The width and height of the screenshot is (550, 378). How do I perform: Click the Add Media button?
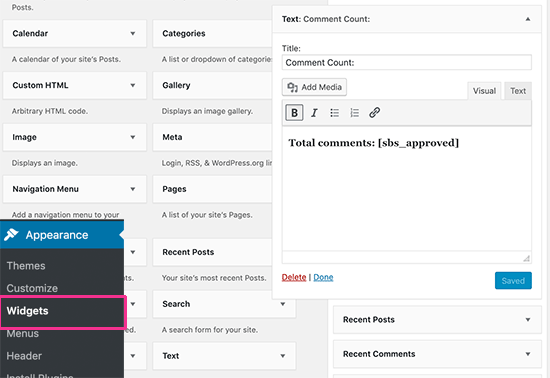point(314,87)
